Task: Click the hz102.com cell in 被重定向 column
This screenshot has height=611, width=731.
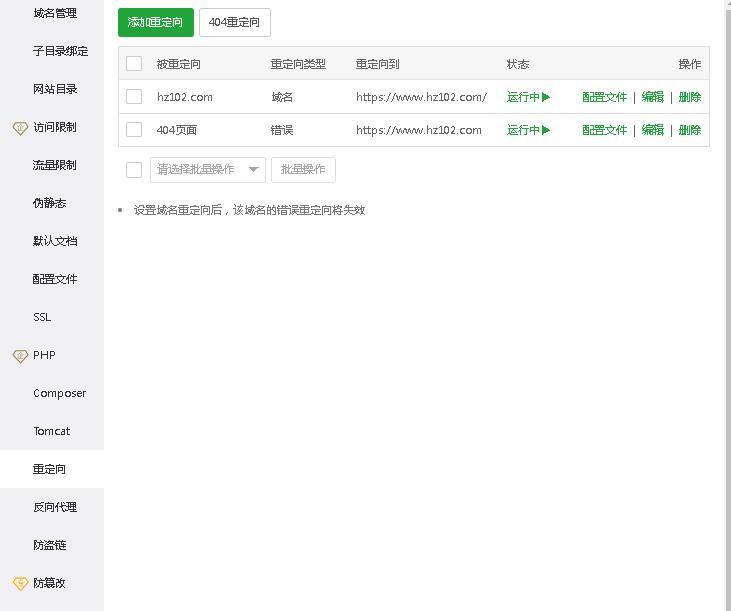Action: (185, 97)
